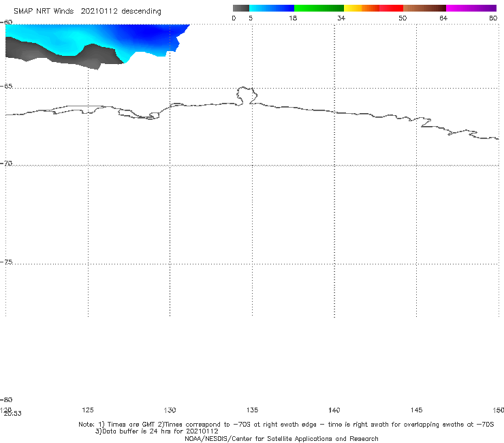The width and height of the screenshot is (504, 443).
Task: Click the longitude label '140'
Action: click(x=334, y=410)
